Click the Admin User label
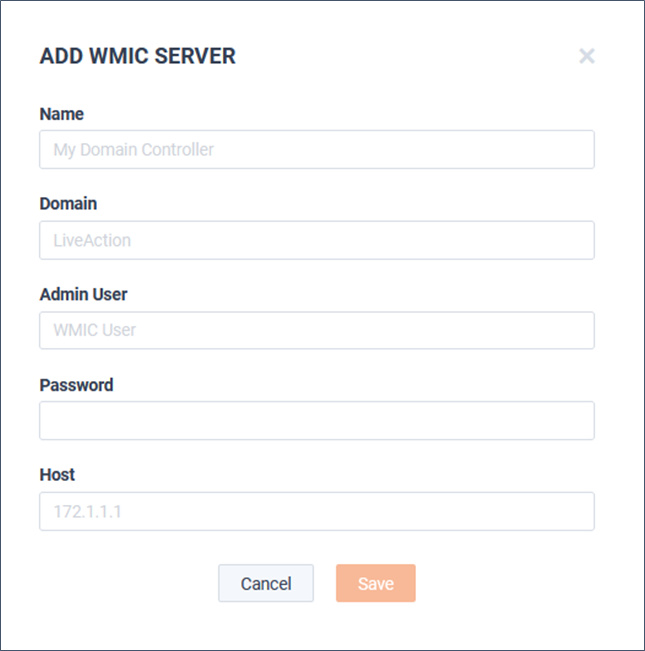Screen dimensions: 645x651 pyautogui.click(x=83, y=294)
